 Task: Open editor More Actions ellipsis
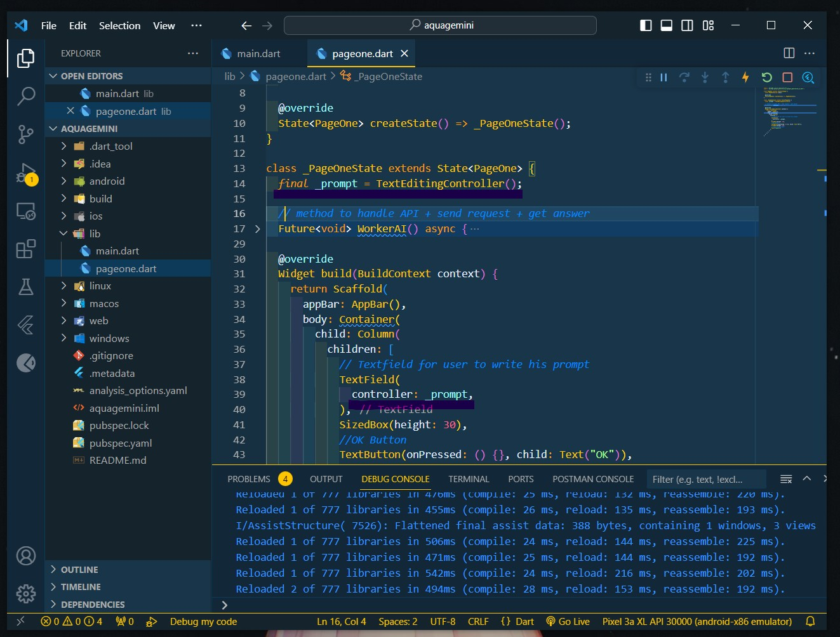click(x=810, y=53)
